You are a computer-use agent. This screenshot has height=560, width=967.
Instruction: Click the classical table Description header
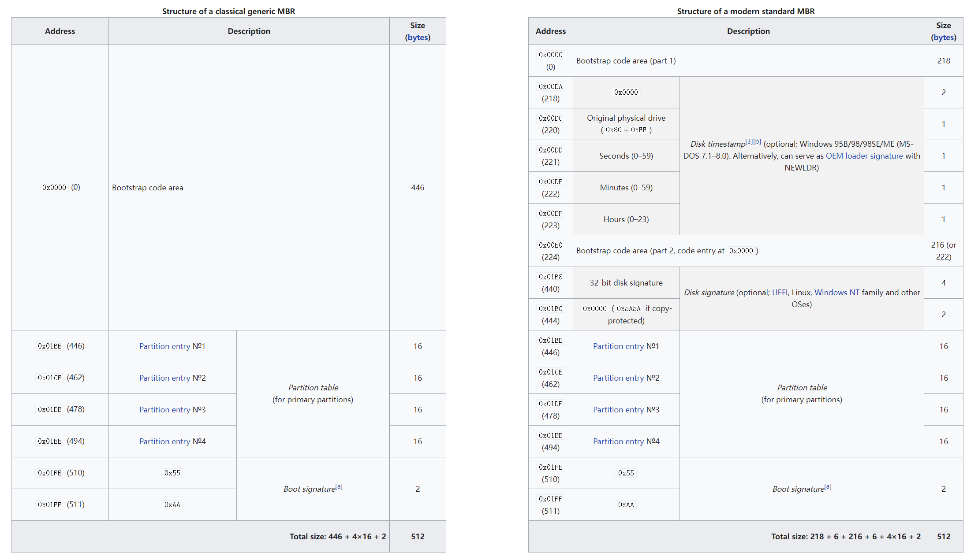(249, 31)
